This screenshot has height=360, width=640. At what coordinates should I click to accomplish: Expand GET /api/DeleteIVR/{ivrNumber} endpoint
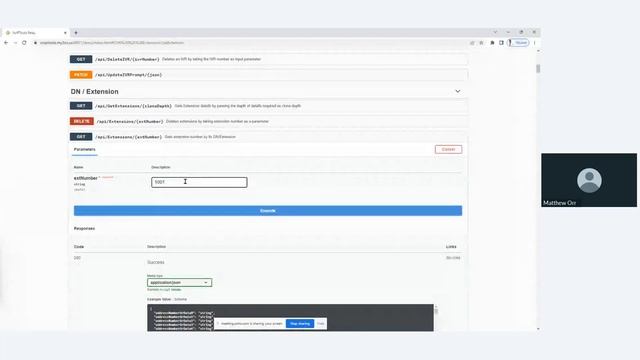coord(269,59)
